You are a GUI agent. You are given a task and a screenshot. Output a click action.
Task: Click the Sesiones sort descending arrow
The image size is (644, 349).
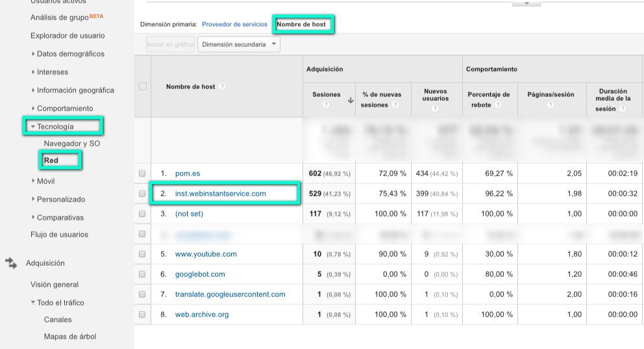tap(351, 100)
